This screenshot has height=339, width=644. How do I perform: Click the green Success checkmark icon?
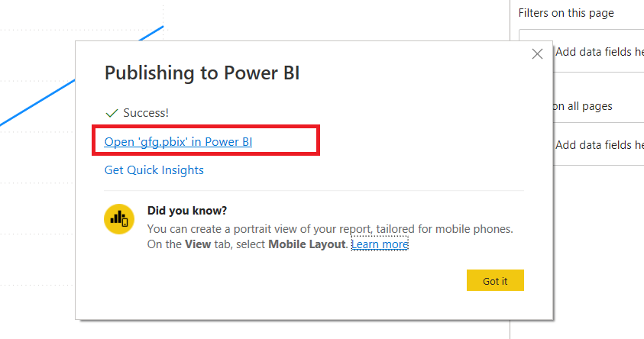coord(112,112)
